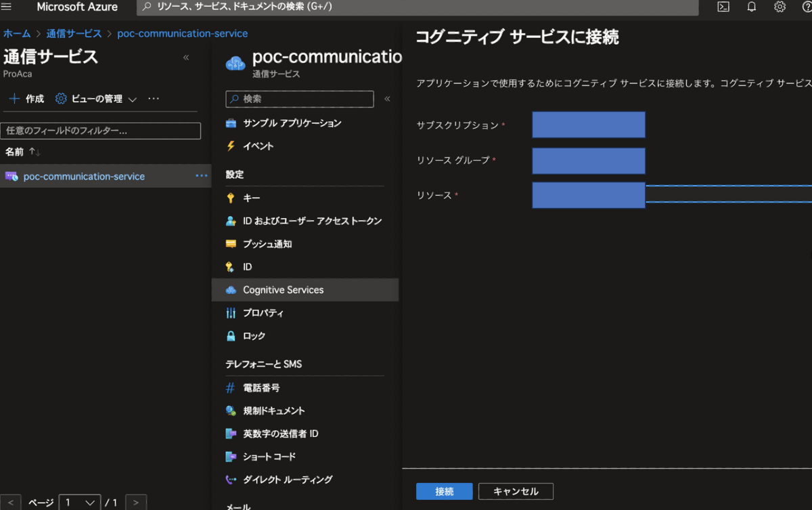Go to next page of list

point(136,503)
